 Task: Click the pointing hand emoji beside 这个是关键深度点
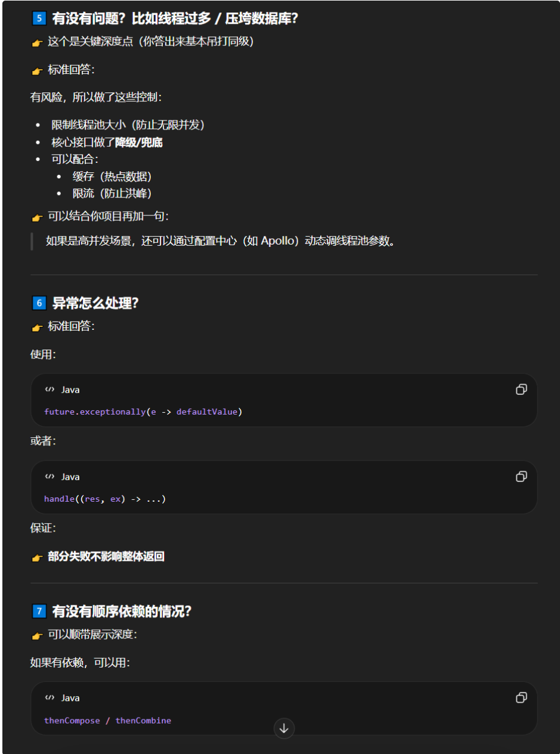tap(37, 43)
